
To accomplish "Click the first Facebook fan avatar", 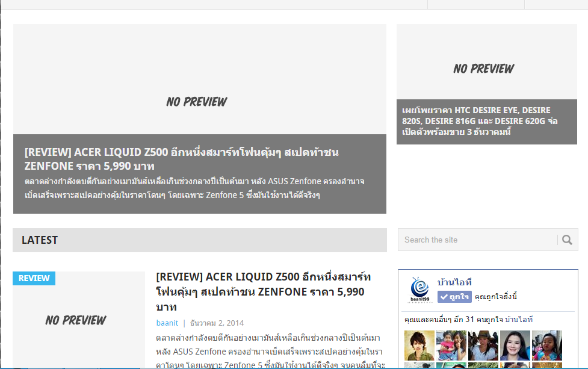I will click(419, 346).
